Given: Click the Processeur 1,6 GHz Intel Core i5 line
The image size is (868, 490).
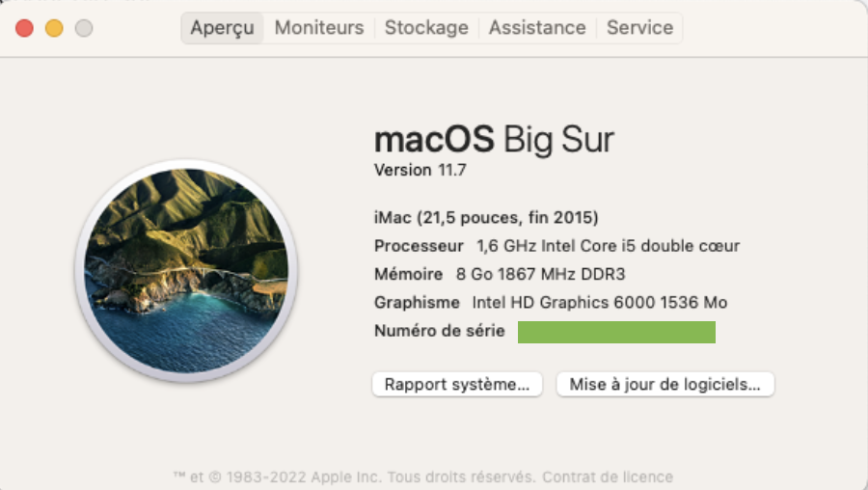Looking at the screenshot, I should 556,246.
